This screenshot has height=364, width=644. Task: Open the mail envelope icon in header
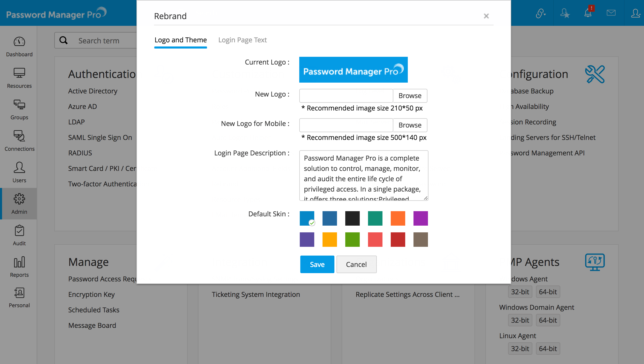click(x=611, y=13)
